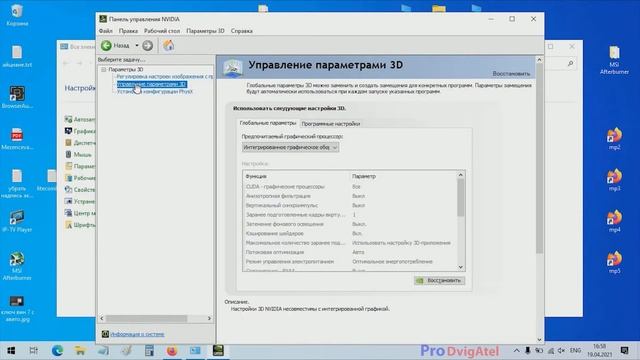Viewport: 640px width, 360px height.
Task: Open the Рабочий стол menu
Action: pos(162,31)
